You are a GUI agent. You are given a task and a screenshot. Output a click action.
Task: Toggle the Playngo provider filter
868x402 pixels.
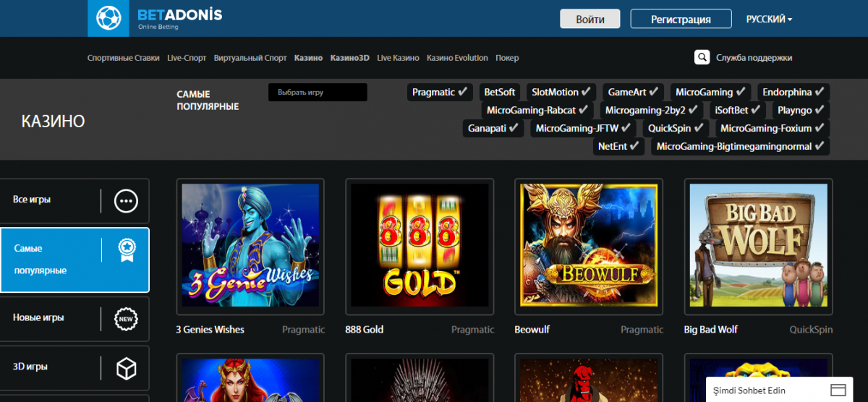(x=801, y=111)
